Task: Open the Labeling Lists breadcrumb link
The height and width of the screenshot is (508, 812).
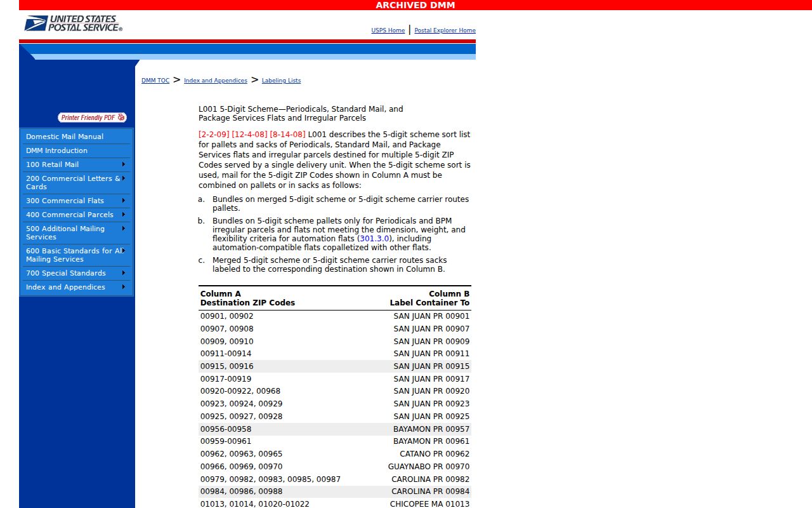Action: tap(281, 81)
